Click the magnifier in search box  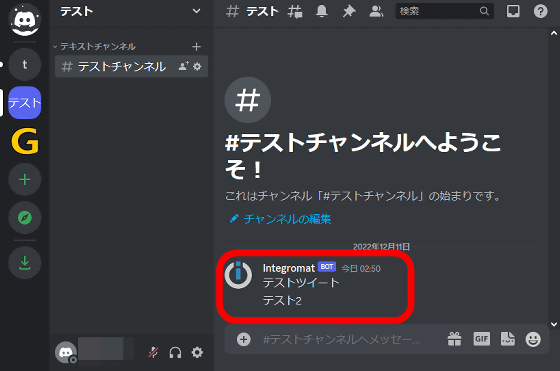(484, 11)
